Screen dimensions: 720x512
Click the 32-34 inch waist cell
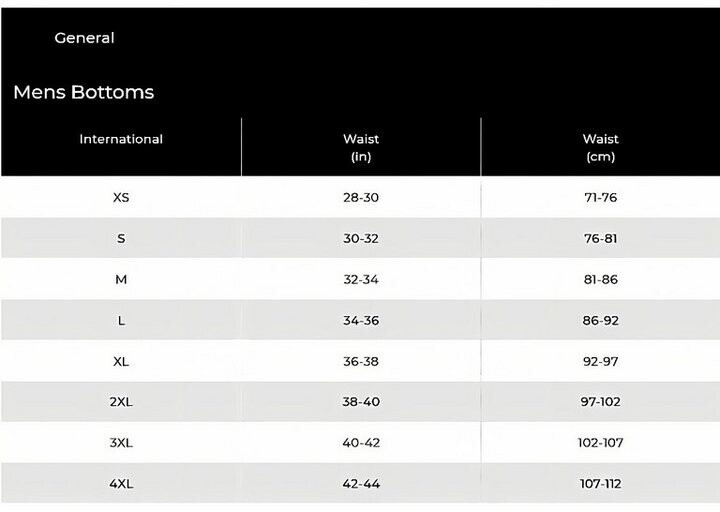(361, 280)
